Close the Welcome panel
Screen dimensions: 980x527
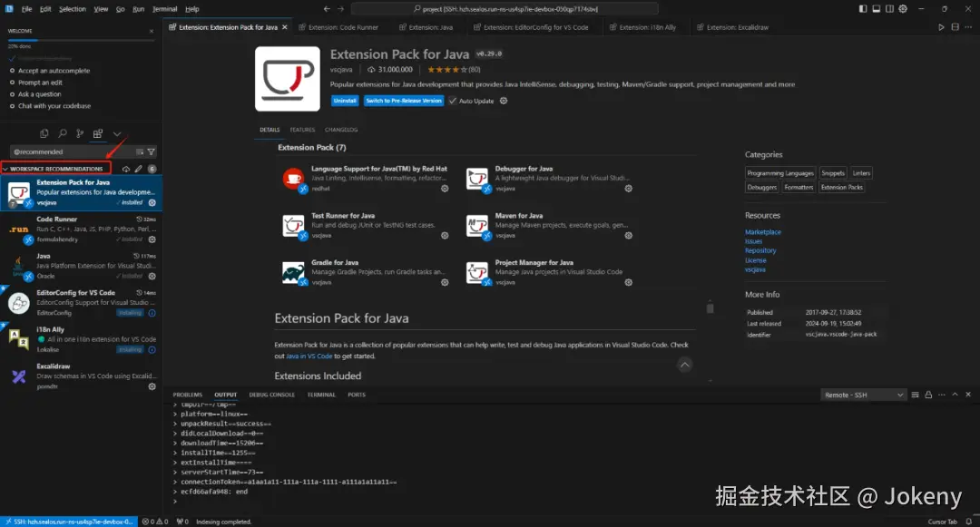pos(152,31)
